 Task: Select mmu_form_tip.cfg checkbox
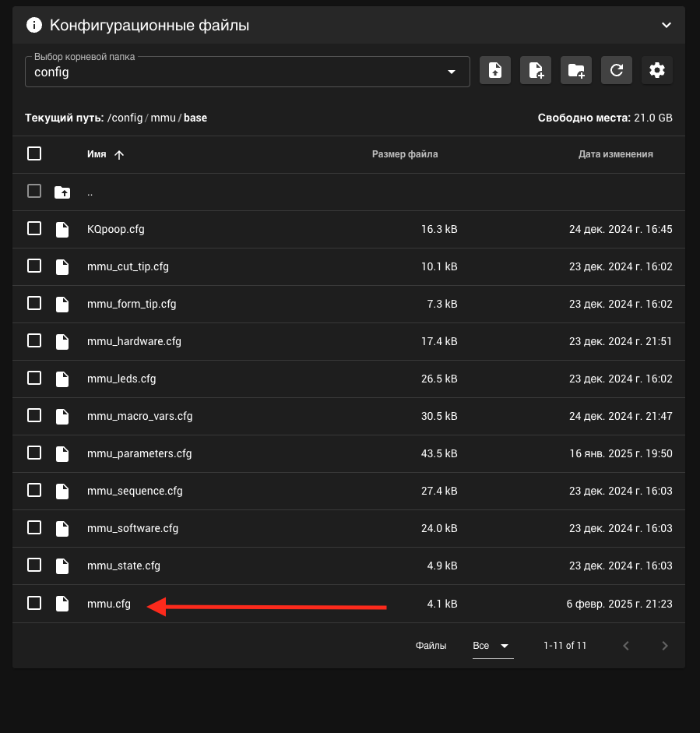34,303
